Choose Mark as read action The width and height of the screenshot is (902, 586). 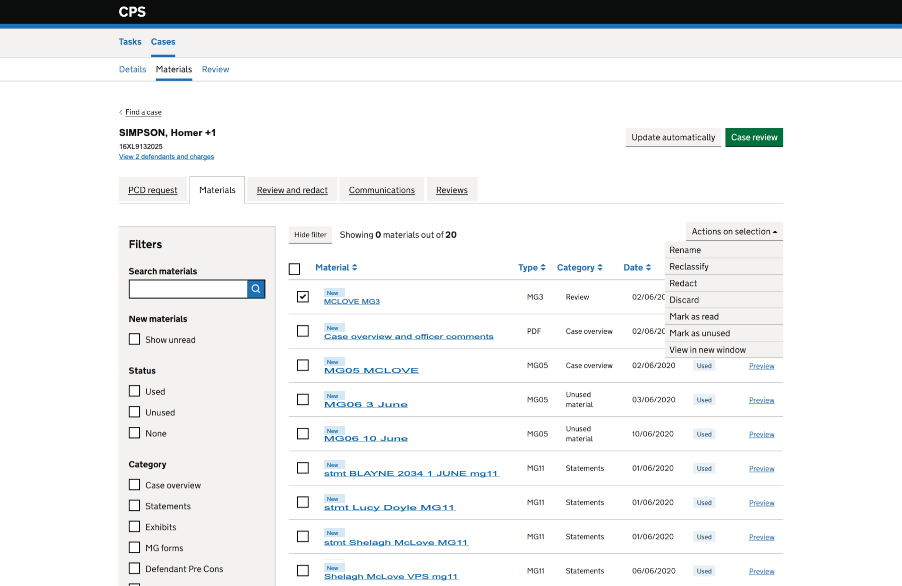(x=724, y=317)
